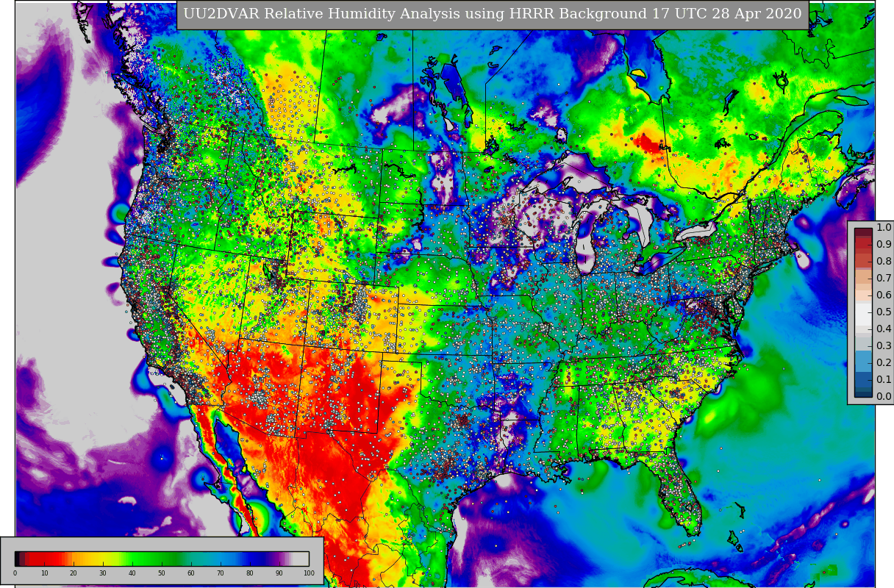This screenshot has height=588, width=894.
Task: Select the 0.2 label on right colorbar
Action: (884, 363)
